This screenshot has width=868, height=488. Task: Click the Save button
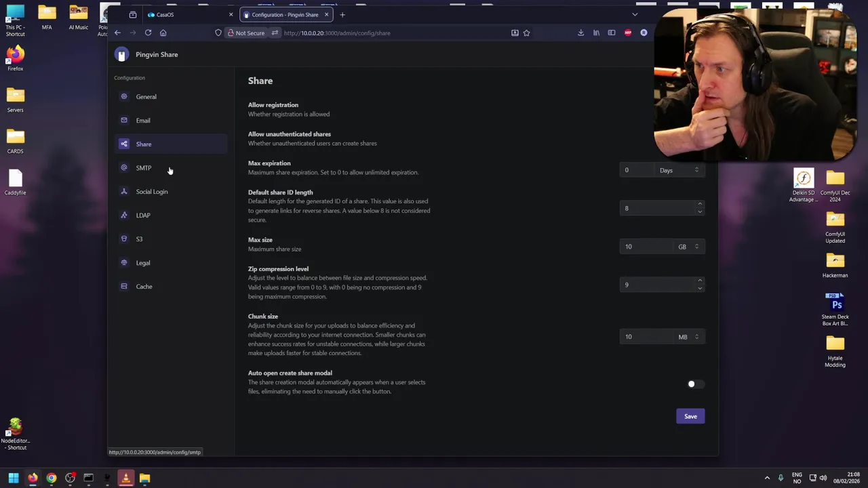[690, 416]
